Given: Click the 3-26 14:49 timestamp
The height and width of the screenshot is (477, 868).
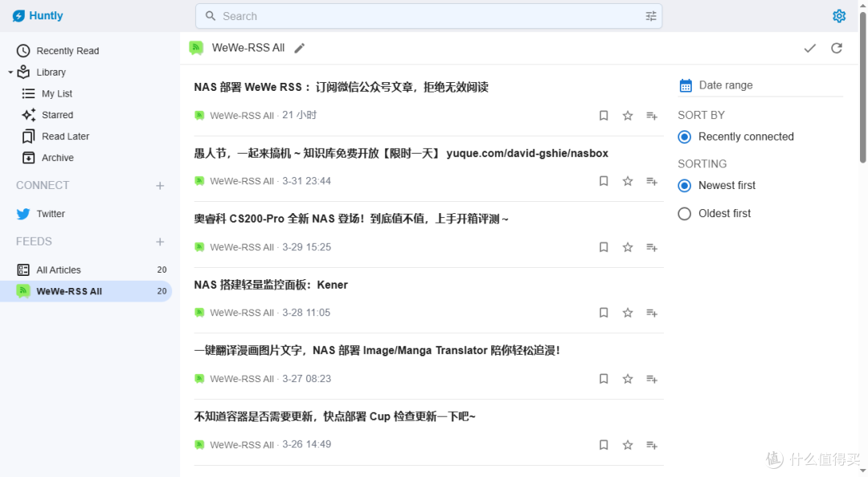Looking at the screenshot, I should click(307, 444).
